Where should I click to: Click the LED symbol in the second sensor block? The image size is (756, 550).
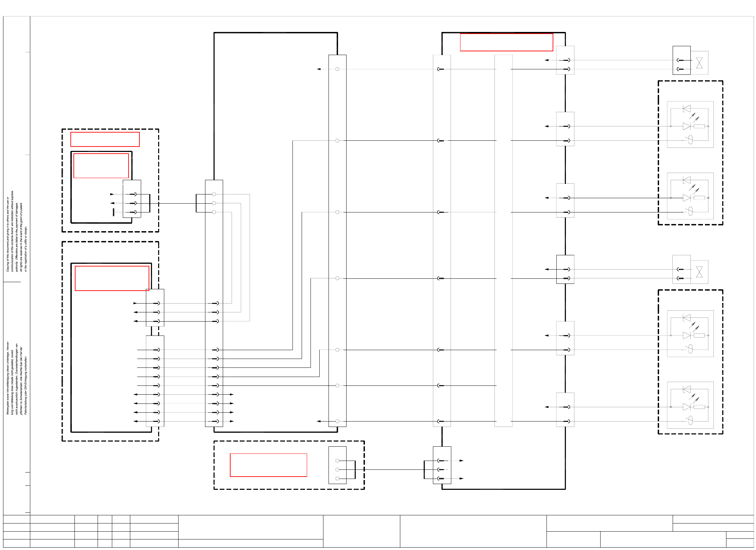pos(687,198)
